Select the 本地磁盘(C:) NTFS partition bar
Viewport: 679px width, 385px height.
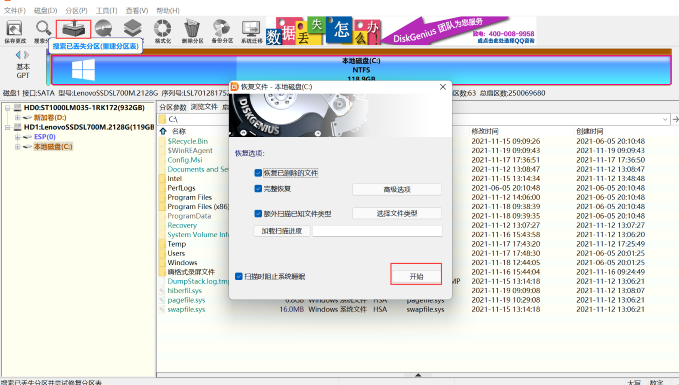[361, 70]
